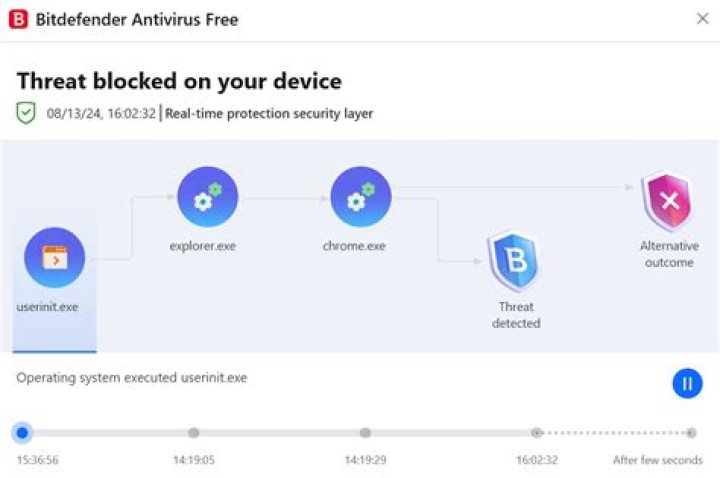Select the chrome.exe process node icon
The image size is (720, 478).
[360, 197]
